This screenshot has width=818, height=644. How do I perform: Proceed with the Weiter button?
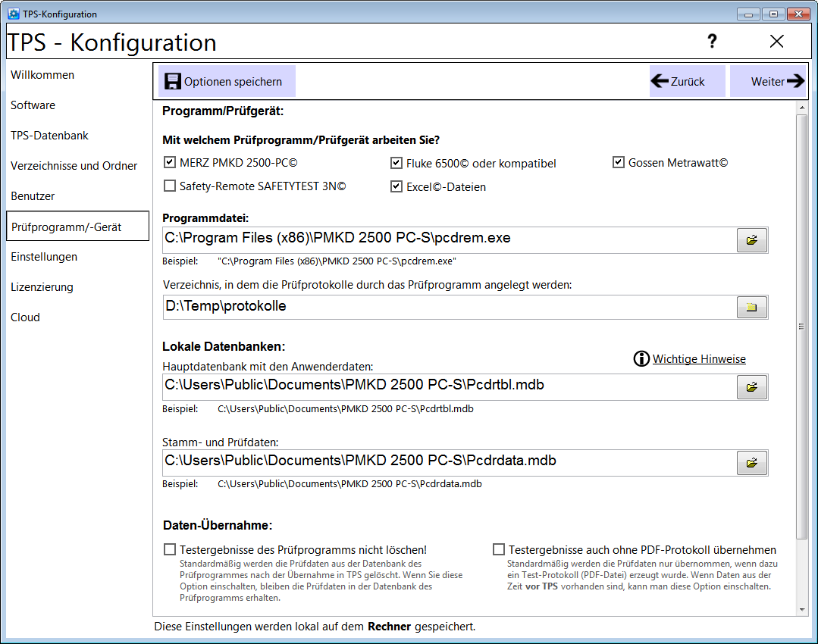pos(768,81)
